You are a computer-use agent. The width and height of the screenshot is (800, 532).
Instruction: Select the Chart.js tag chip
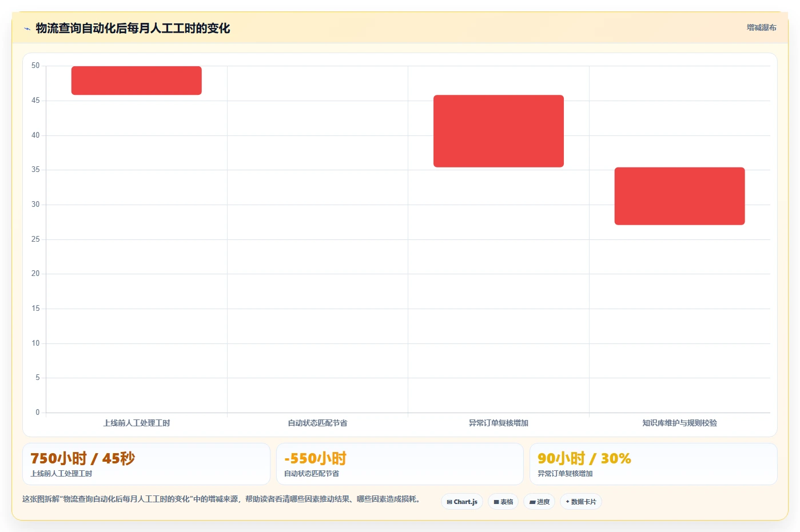click(x=462, y=502)
